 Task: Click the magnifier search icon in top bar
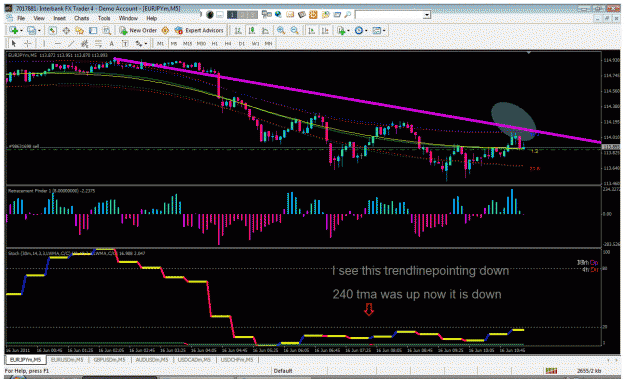[x=348, y=15]
